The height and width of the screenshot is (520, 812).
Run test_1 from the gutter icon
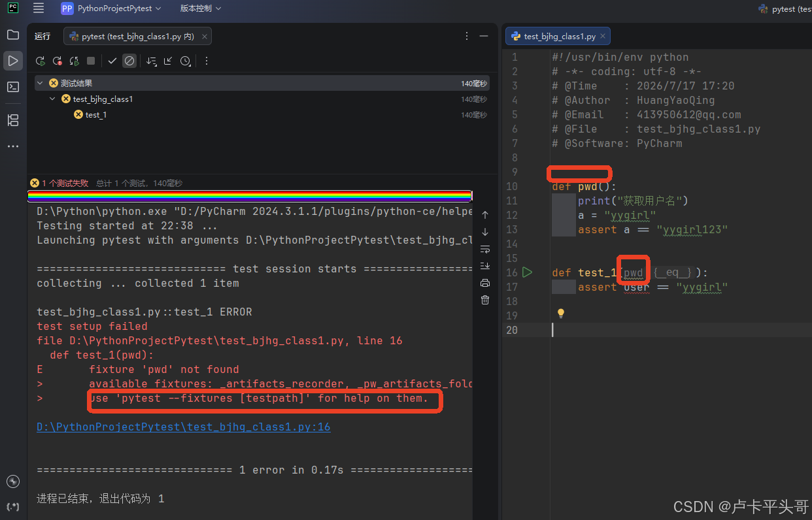[x=528, y=272]
